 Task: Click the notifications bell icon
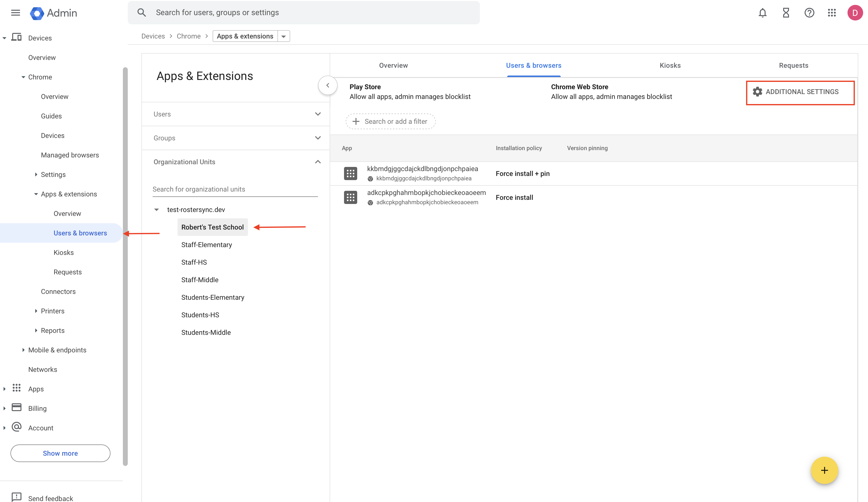click(x=763, y=13)
